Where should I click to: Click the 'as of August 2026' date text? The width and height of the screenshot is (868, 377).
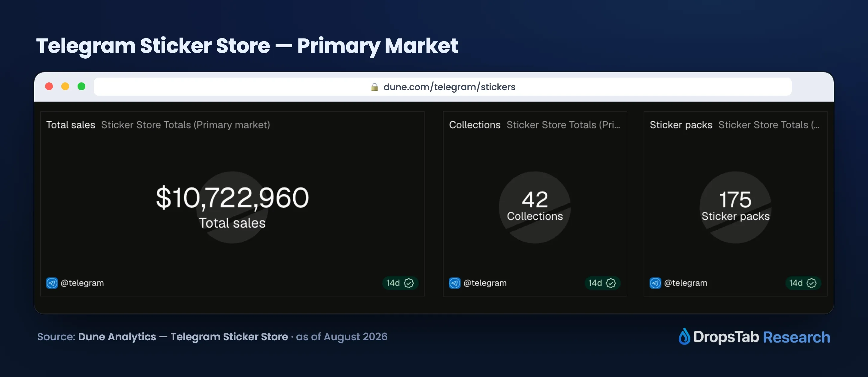[342, 337]
